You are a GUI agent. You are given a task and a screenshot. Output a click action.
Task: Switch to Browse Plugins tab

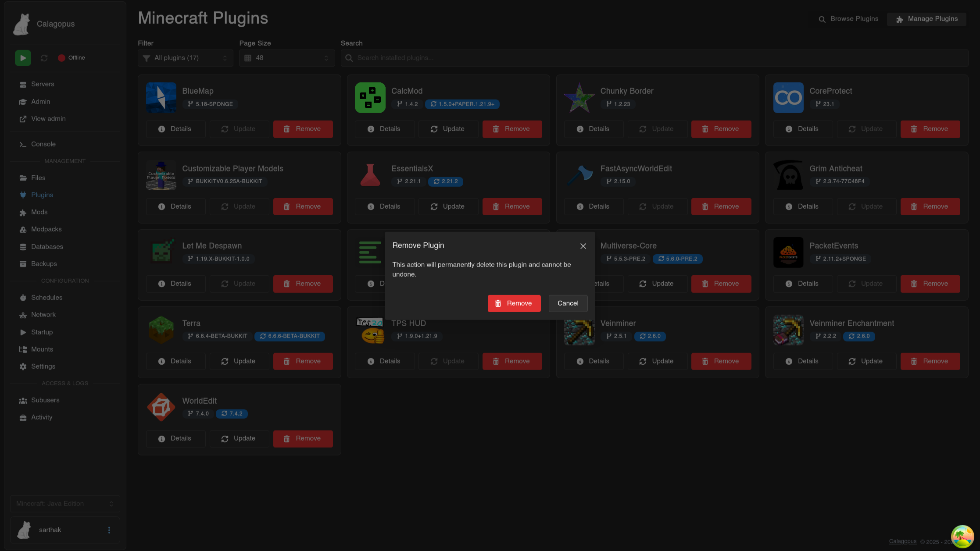coord(848,19)
